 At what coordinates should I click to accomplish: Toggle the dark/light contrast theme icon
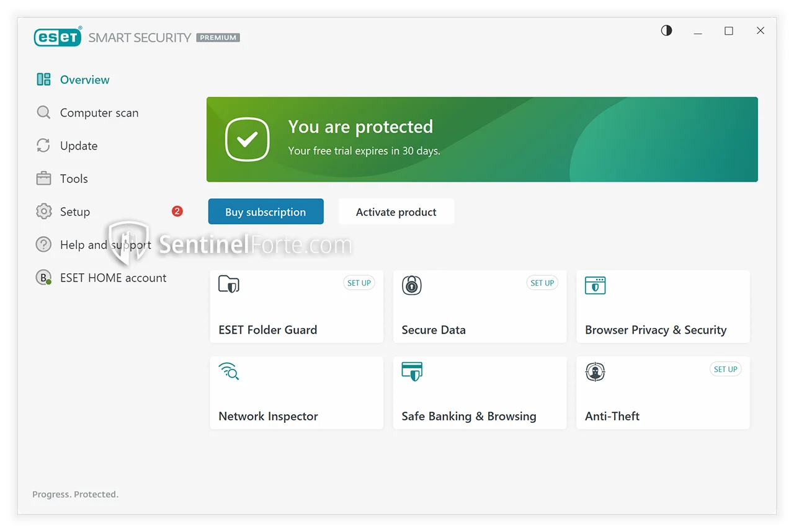(666, 30)
